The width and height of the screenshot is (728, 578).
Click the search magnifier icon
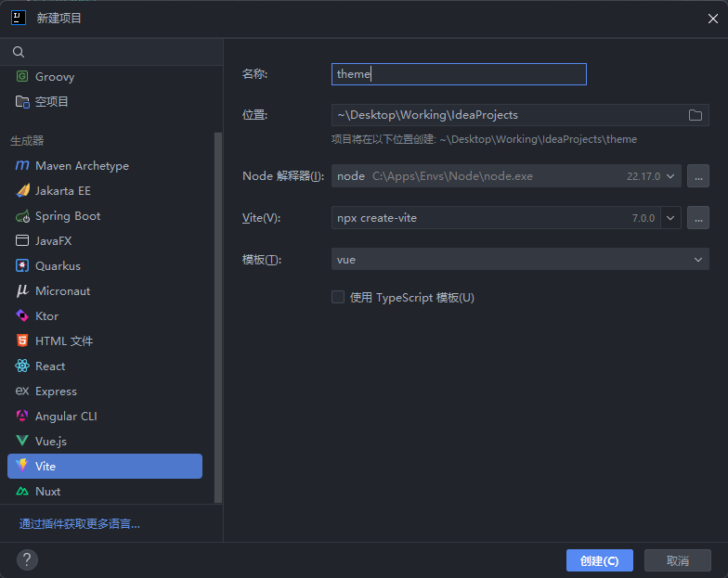pos(19,52)
